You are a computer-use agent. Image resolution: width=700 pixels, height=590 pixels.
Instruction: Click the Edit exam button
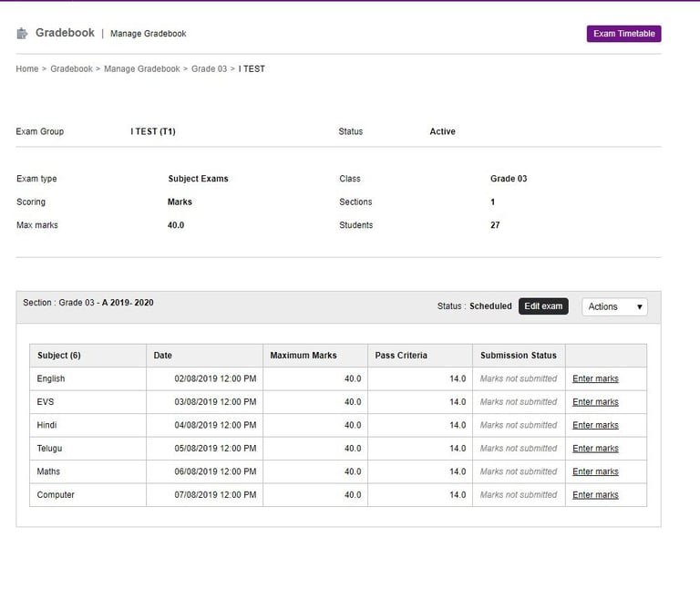click(543, 306)
